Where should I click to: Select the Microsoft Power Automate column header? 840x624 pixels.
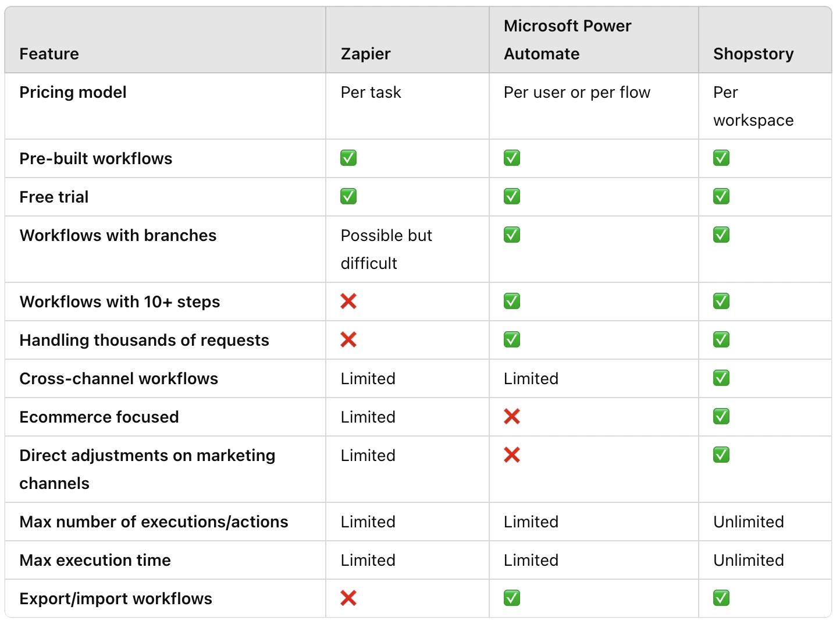pyautogui.click(x=567, y=40)
